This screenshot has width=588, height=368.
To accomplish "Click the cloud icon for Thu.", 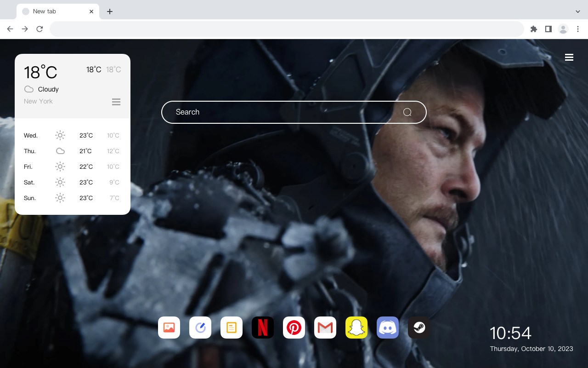I will point(60,151).
